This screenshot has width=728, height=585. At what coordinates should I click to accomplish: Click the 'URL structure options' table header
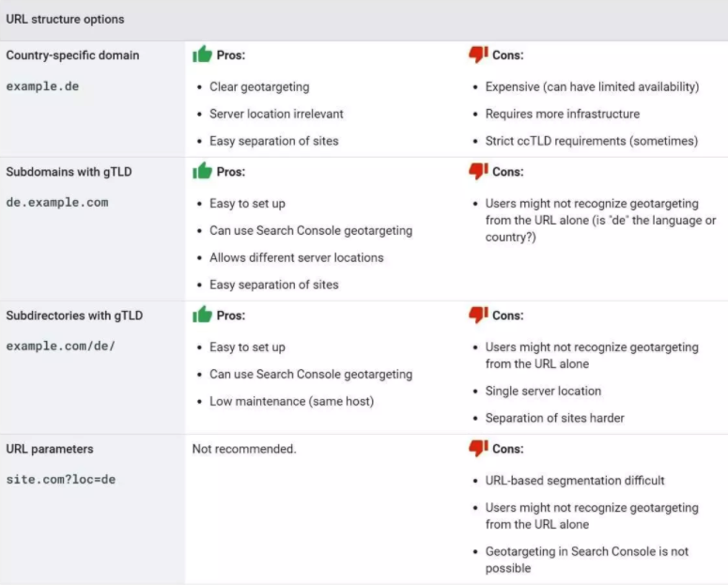click(65, 19)
